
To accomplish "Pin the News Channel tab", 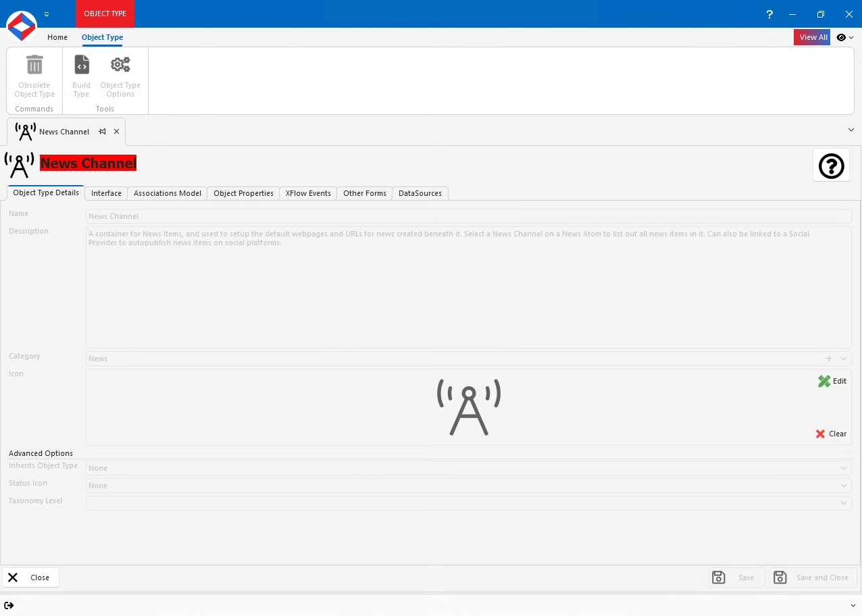I will point(103,132).
